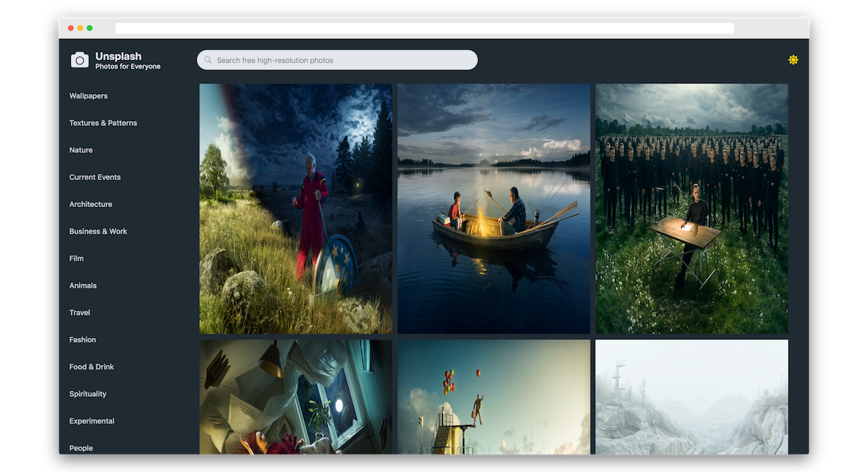Click the Unsplash camera logo icon
The width and height of the screenshot is (868, 472).
[80, 60]
